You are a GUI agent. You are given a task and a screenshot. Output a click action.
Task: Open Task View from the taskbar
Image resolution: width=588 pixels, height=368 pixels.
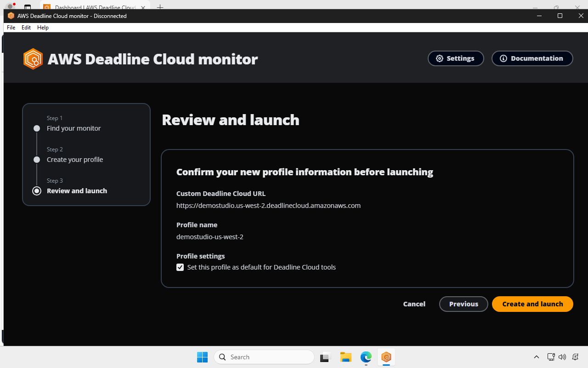[325, 357]
